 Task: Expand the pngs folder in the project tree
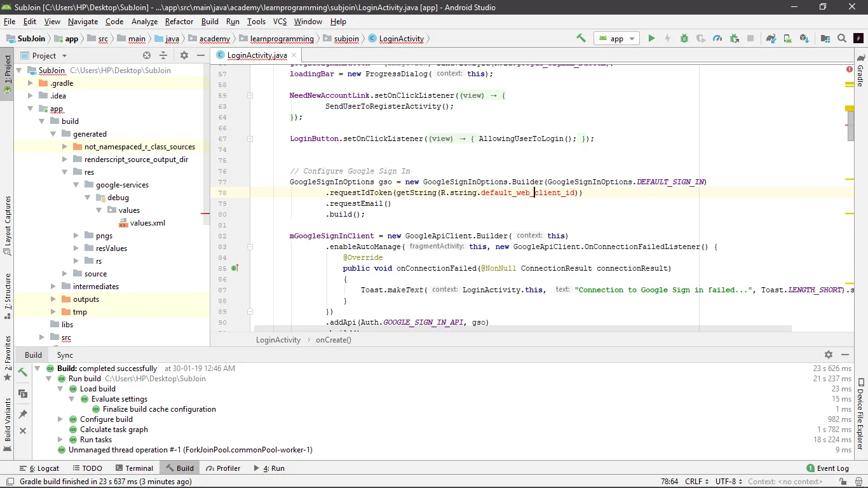(77, 236)
